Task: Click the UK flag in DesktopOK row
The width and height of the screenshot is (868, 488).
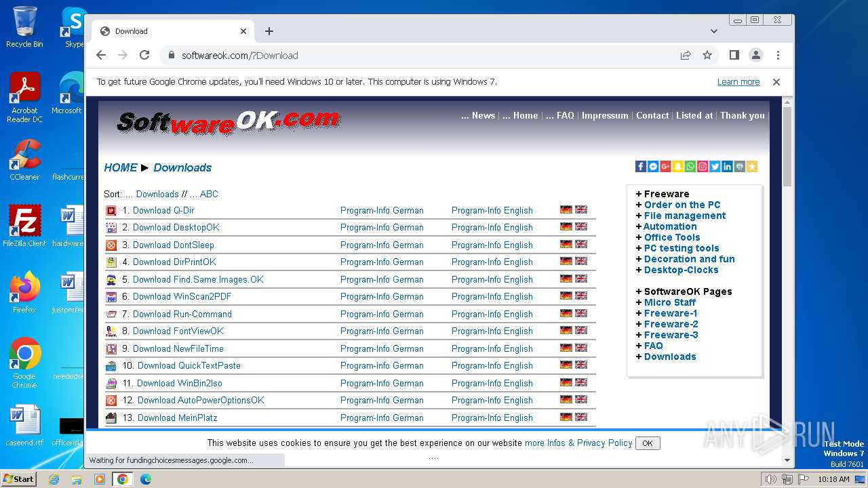Action: point(581,227)
